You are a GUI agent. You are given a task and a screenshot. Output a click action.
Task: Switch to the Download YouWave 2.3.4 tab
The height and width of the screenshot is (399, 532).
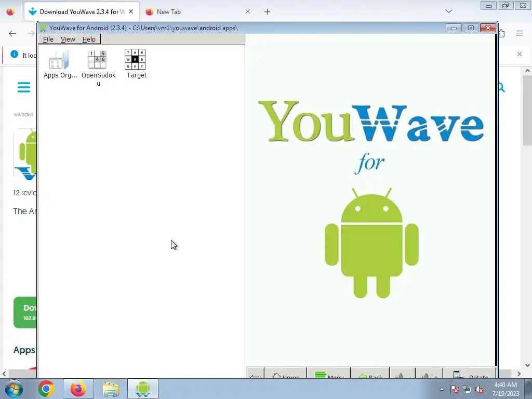click(77, 12)
